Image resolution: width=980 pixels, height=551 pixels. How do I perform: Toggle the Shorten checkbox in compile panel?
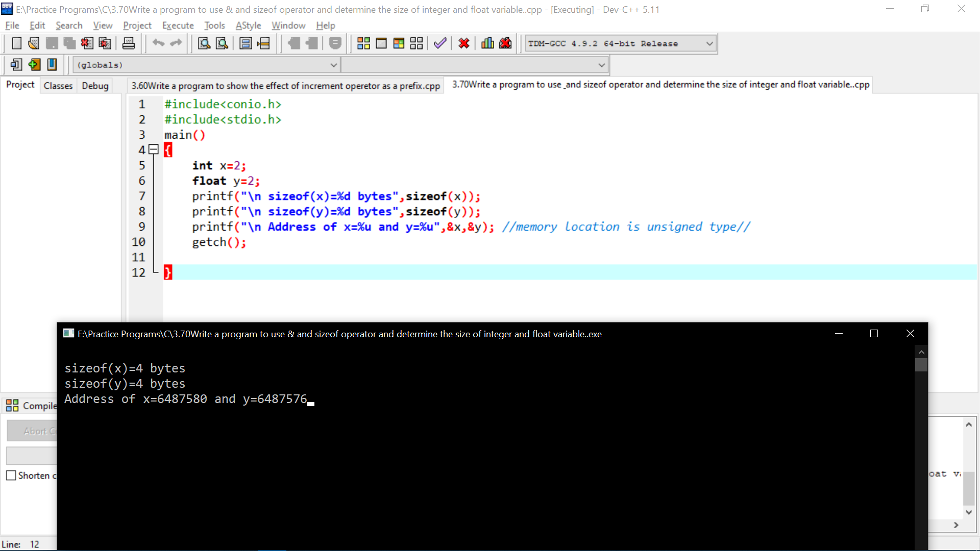[x=11, y=475]
